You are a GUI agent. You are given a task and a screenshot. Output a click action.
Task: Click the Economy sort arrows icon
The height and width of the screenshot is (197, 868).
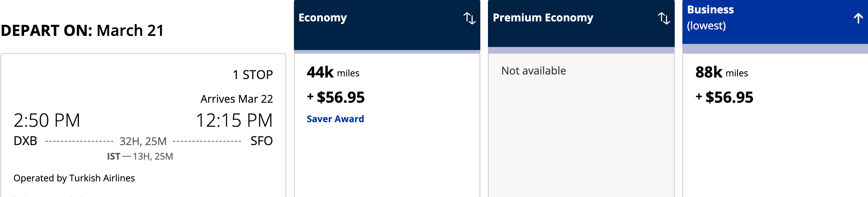(469, 18)
